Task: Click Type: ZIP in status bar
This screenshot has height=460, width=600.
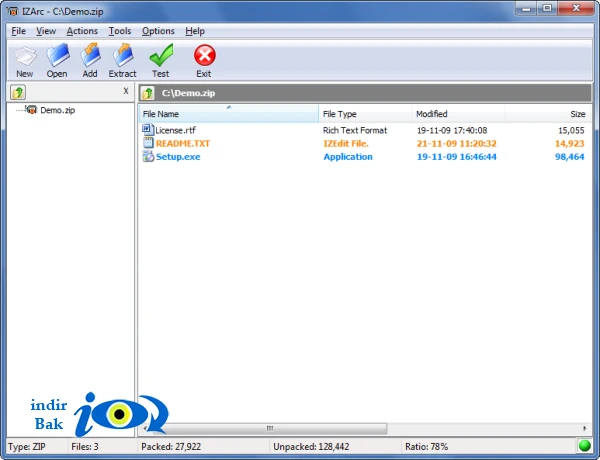Action: 26,447
